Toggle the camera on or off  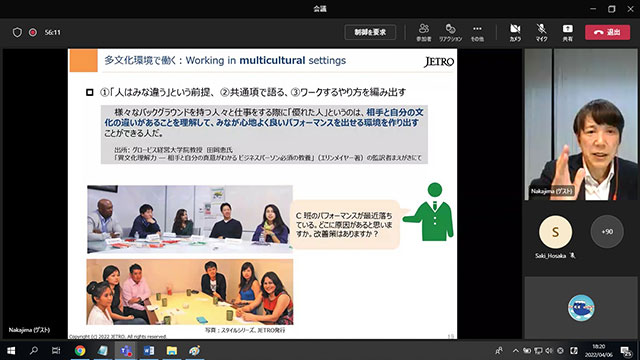pos(515,32)
